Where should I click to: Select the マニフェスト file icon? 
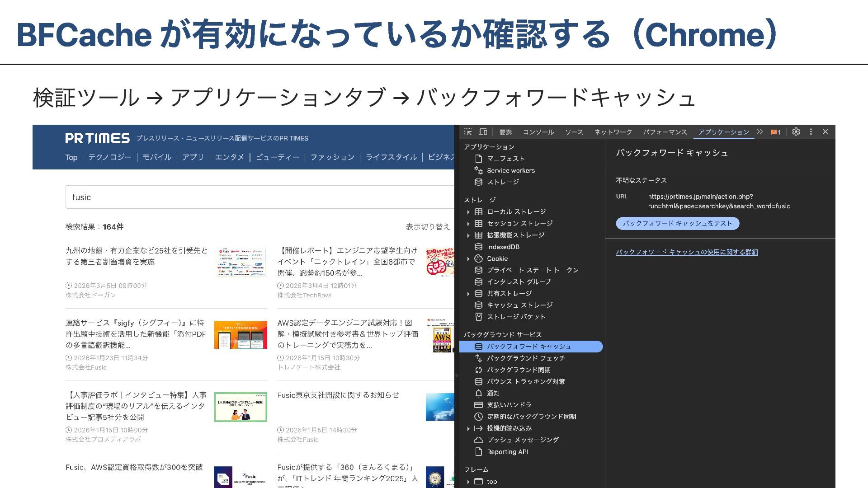tap(478, 159)
